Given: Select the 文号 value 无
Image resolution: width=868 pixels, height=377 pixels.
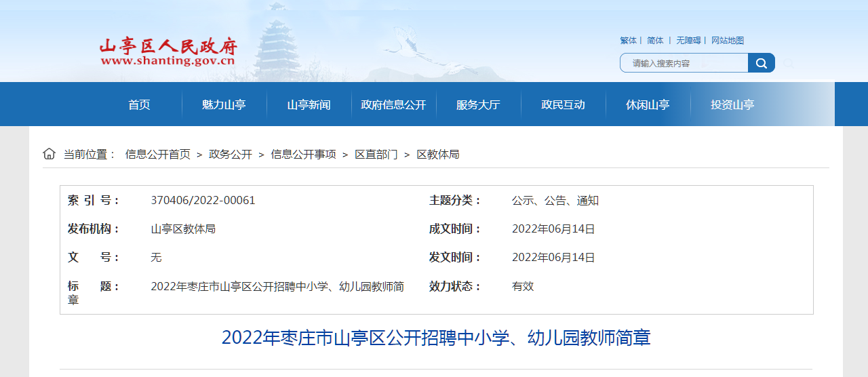Looking at the screenshot, I should tap(156, 258).
